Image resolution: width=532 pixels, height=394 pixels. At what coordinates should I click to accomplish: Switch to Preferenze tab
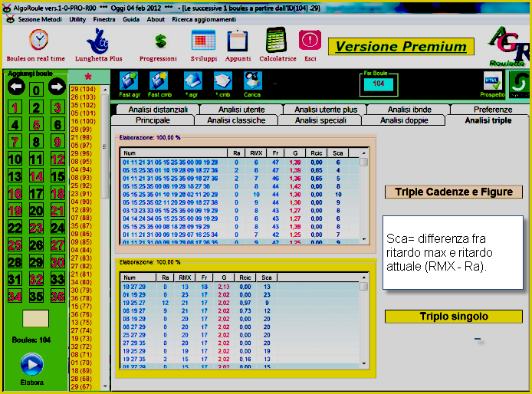[493, 110]
